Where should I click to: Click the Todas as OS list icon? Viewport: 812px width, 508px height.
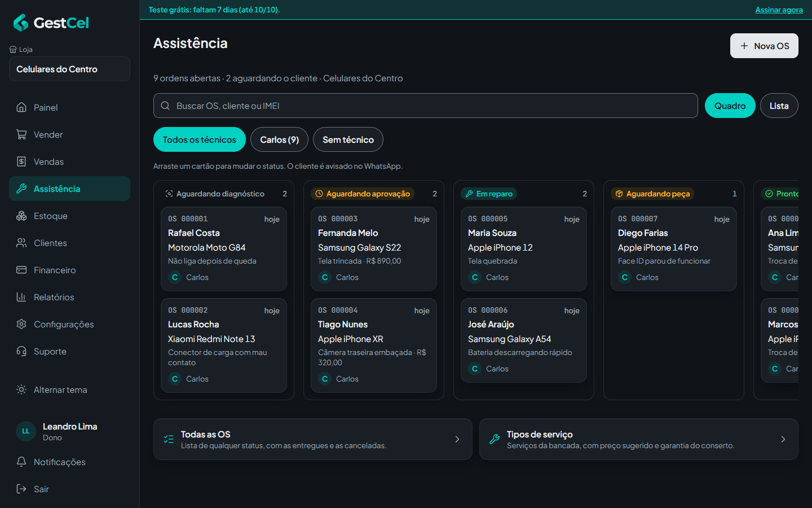point(169,439)
